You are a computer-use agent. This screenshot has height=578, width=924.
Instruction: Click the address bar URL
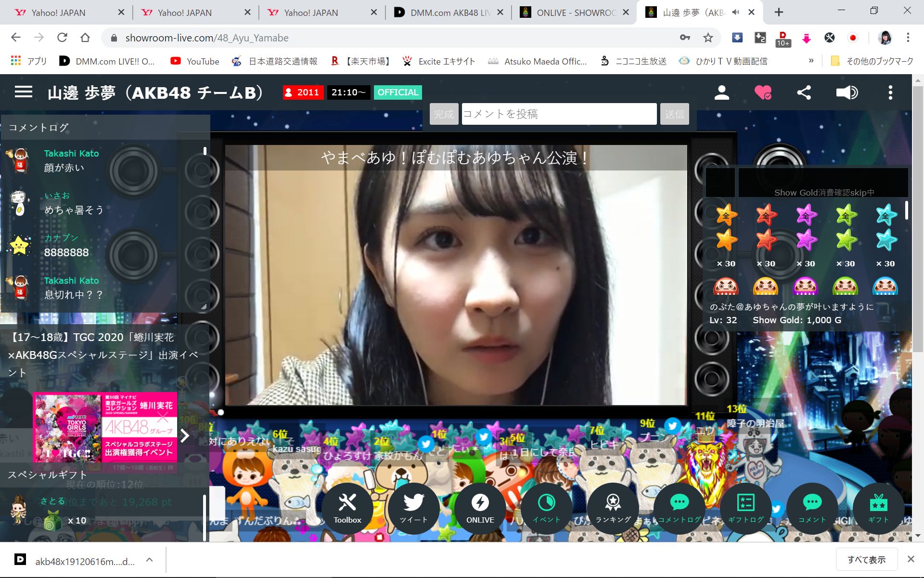click(207, 38)
